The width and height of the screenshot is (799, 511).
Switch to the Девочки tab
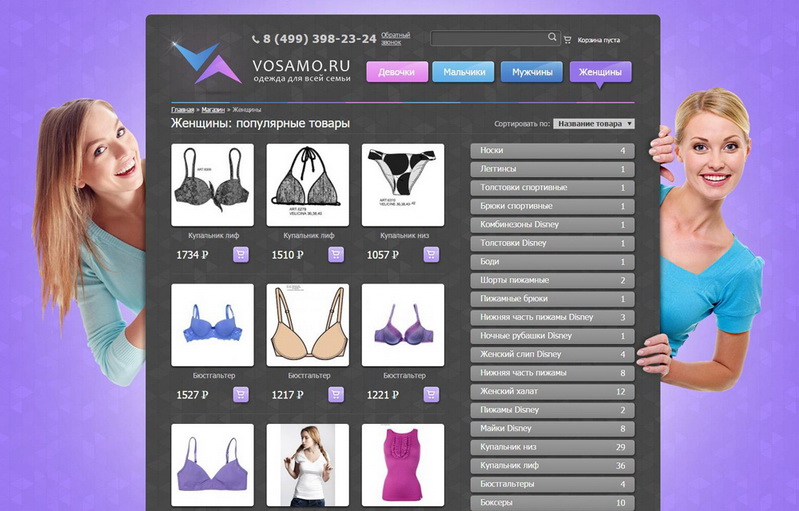397,72
